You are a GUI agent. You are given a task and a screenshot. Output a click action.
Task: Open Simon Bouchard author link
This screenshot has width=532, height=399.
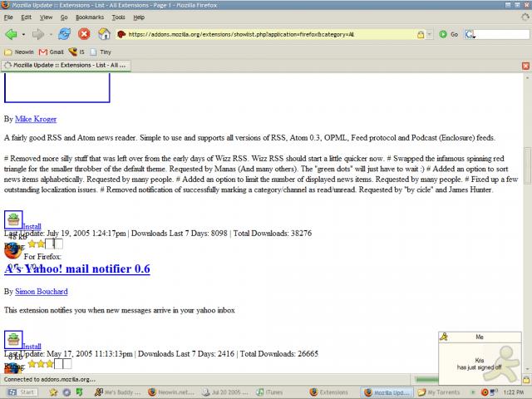[x=42, y=292]
